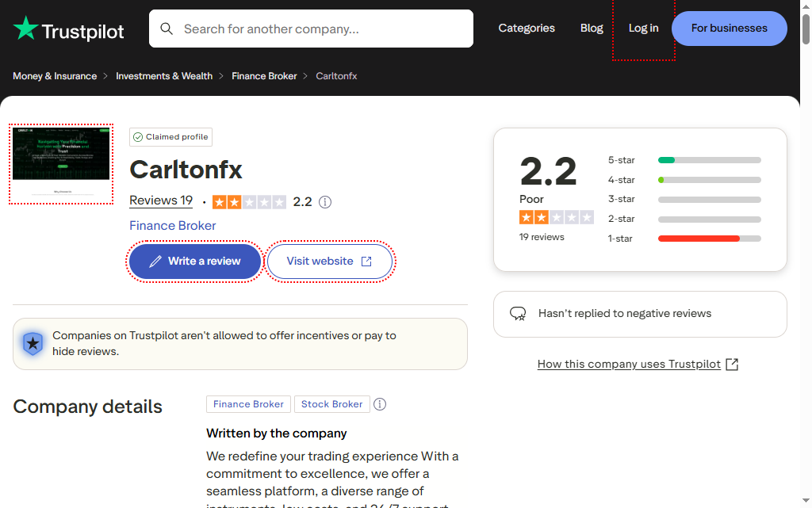Select the Stock Broker category tag
The height and width of the screenshot is (508, 812).
tap(332, 404)
